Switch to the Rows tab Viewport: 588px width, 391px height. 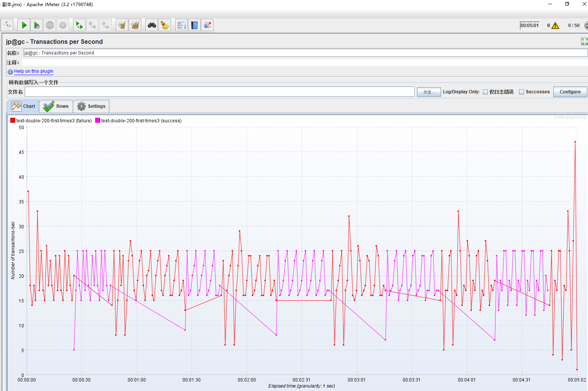pyautogui.click(x=56, y=106)
